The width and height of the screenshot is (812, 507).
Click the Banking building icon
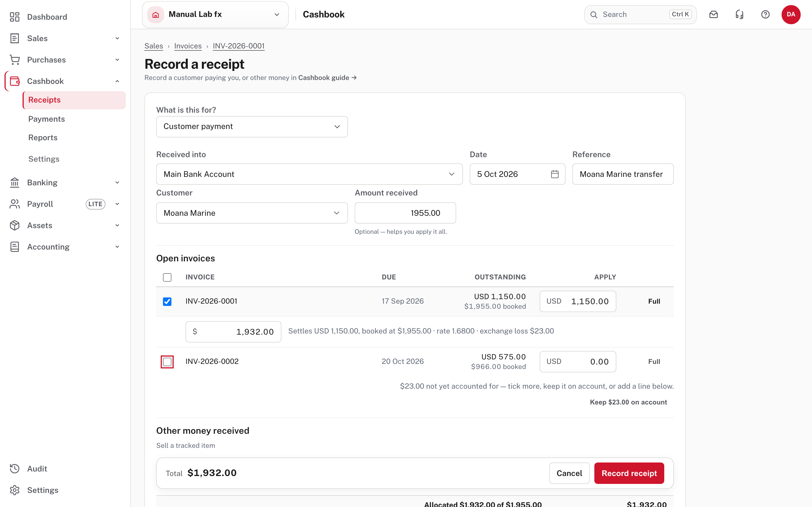coord(14,183)
